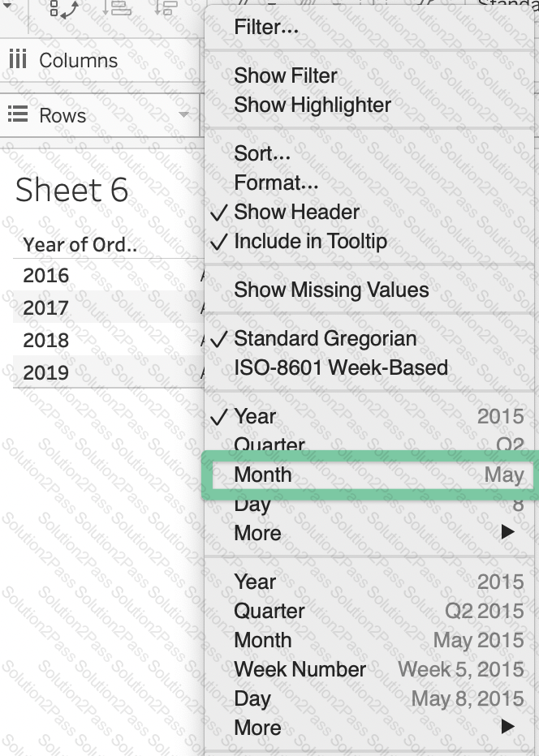Open the Rows shelf dropdown arrow

click(x=184, y=115)
